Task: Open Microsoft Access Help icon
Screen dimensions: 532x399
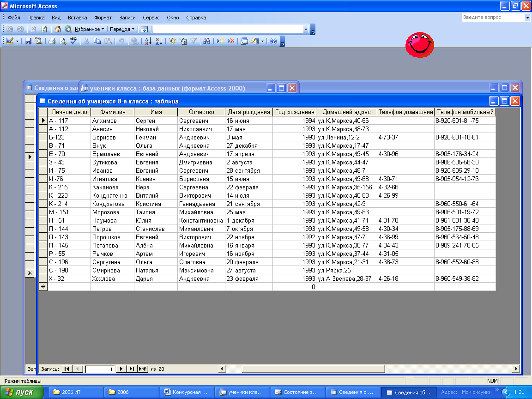Action: coord(273,41)
